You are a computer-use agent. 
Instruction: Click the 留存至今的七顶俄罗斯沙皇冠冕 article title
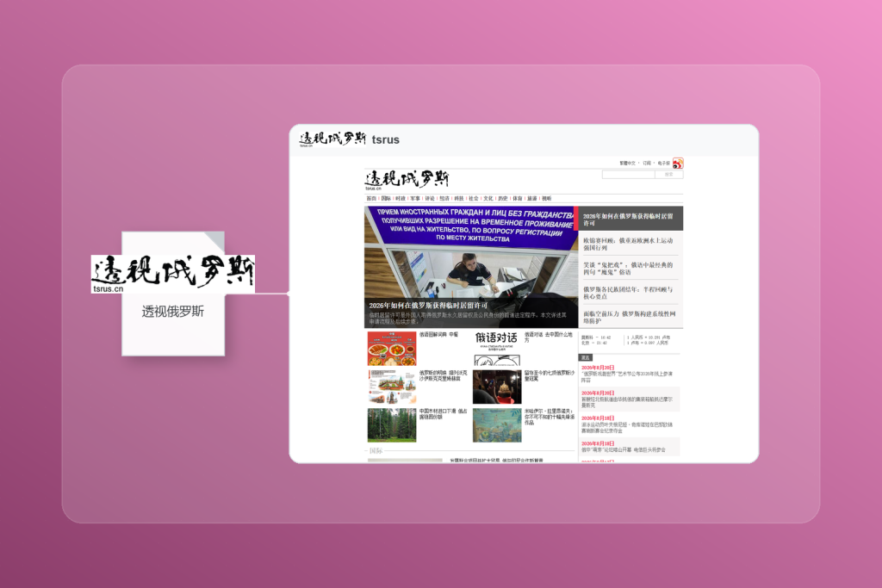click(x=549, y=375)
